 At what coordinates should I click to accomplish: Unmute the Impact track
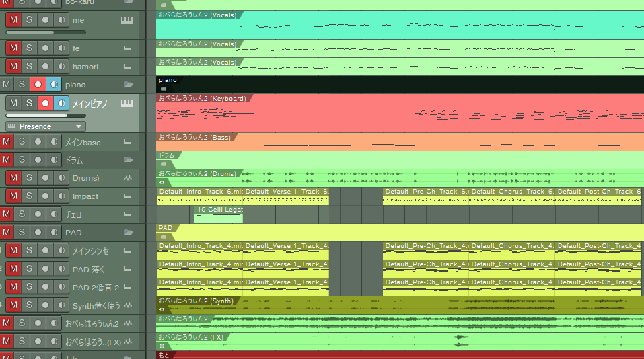13,196
